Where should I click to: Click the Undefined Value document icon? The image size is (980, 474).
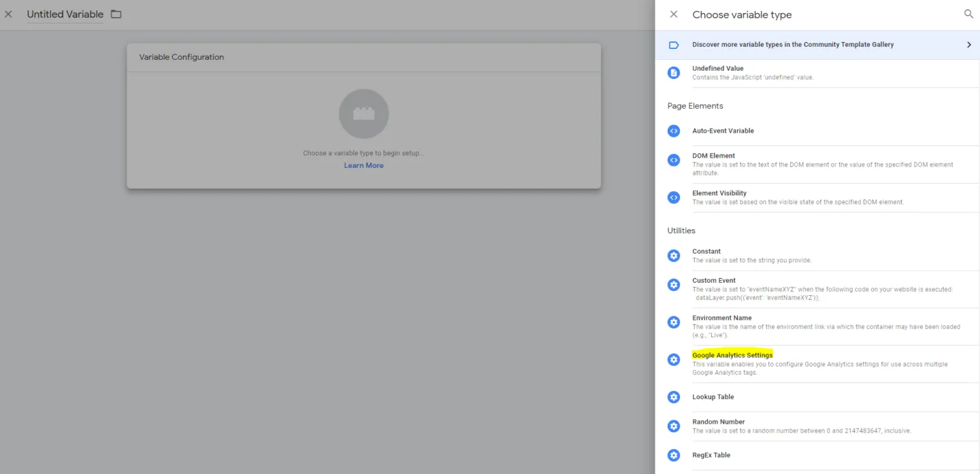tap(674, 73)
